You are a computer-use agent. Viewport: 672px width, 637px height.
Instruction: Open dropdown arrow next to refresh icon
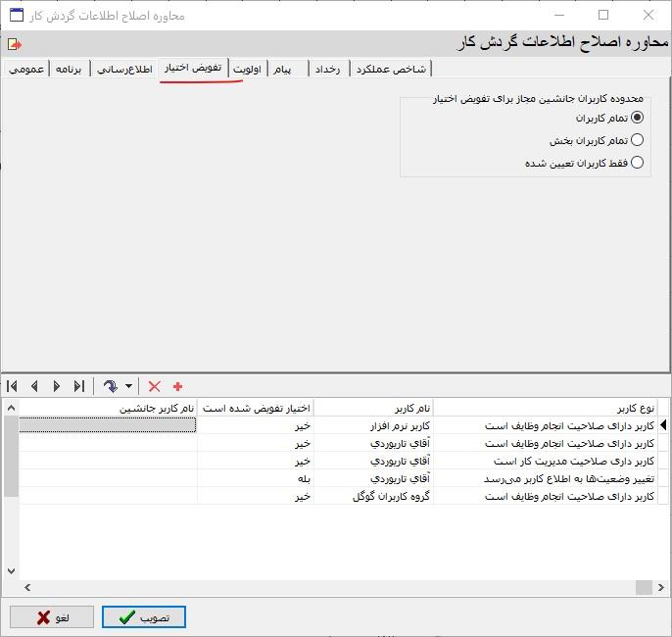click(x=128, y=386)
